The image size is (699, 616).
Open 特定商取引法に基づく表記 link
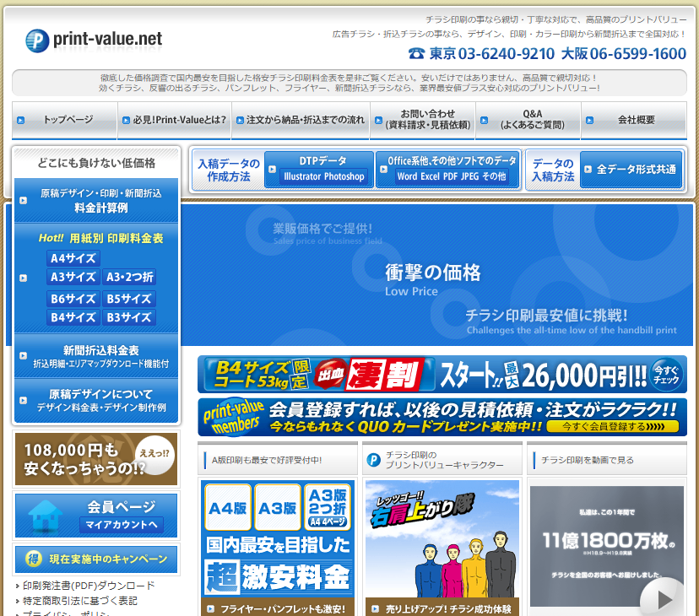[80, 601]
